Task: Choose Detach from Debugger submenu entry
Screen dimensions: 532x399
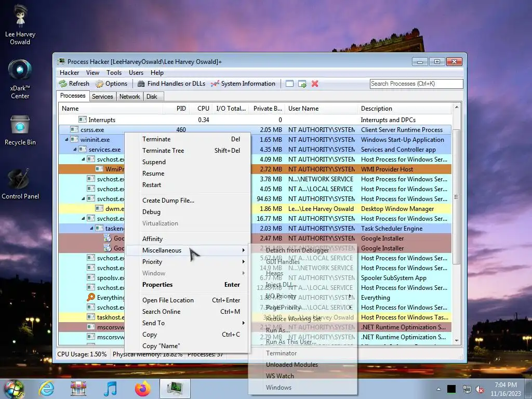Action: point(303,250)
